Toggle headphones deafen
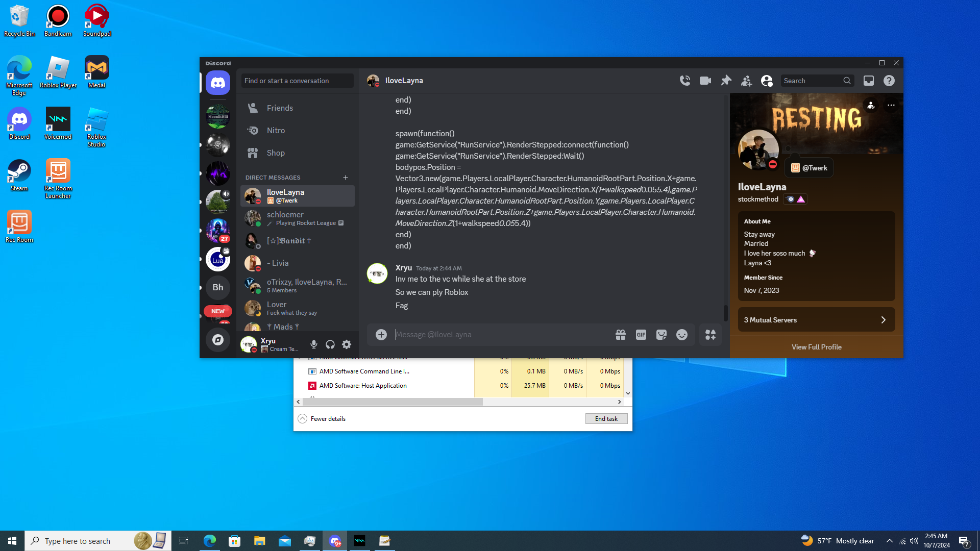 pos(330,345)
